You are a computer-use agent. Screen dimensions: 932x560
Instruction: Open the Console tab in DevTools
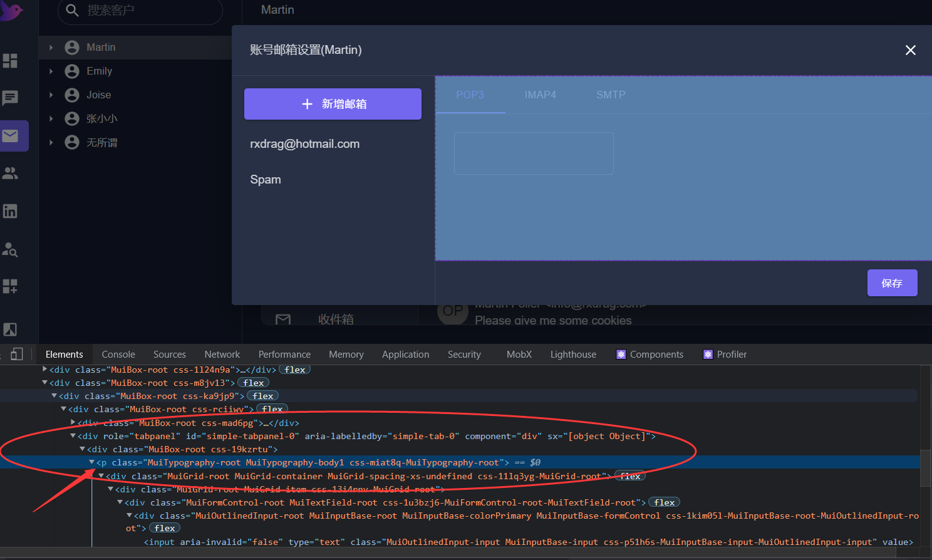118,354
